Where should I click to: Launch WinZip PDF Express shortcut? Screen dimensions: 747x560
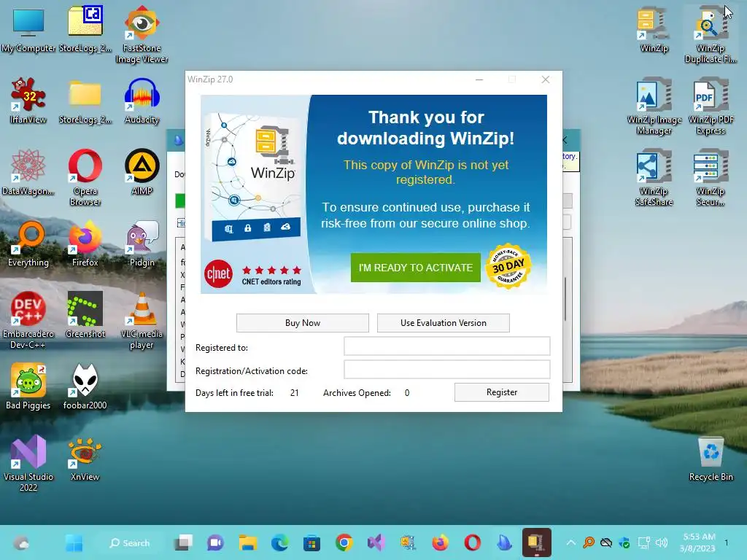pos(711,106)
